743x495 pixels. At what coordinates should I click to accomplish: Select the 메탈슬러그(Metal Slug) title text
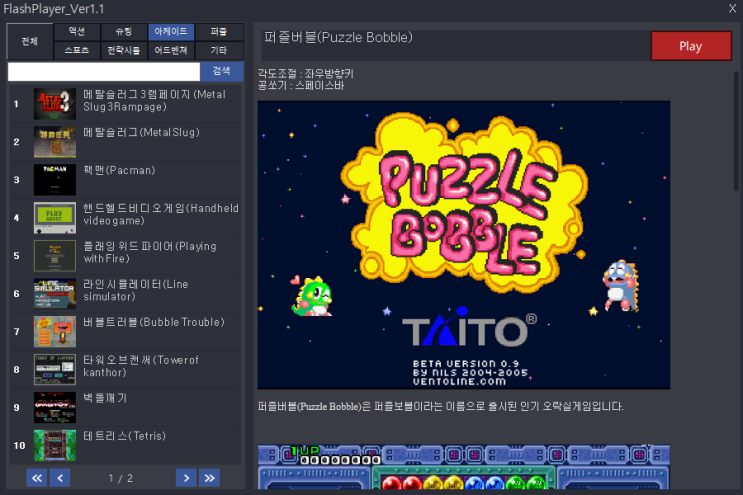(x=141, y=132)
